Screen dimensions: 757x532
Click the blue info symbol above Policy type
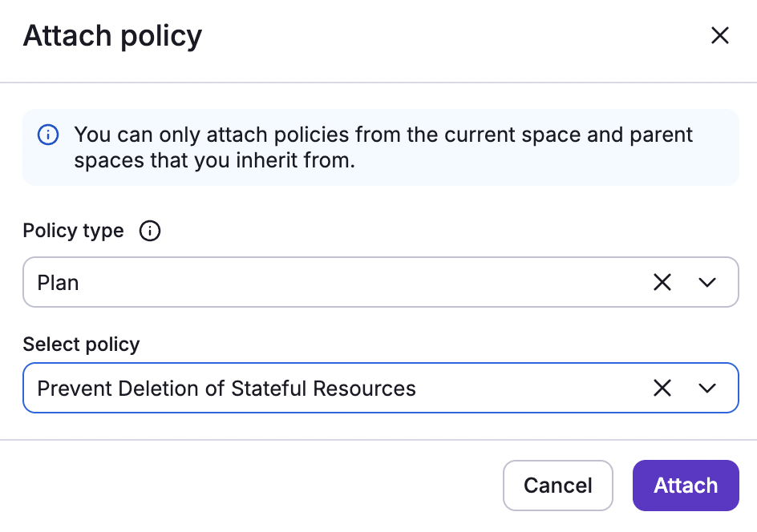click(x=48, y=135)
